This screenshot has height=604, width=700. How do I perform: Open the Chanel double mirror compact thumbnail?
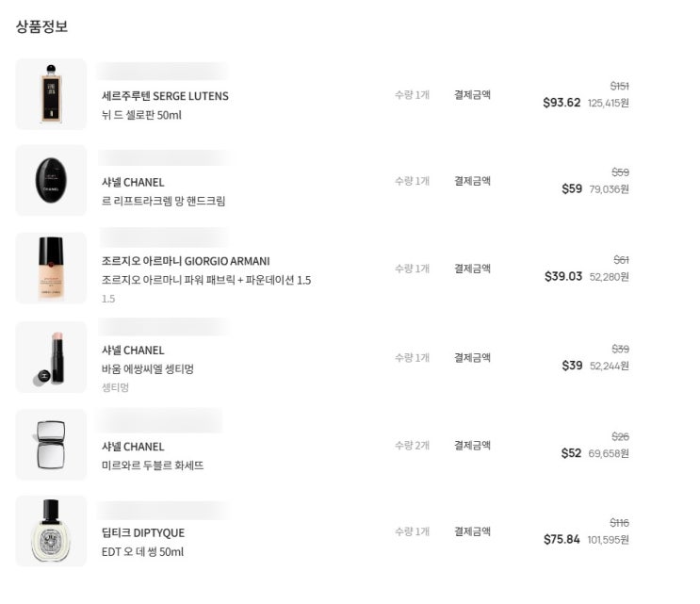click(x=51, y=445)
